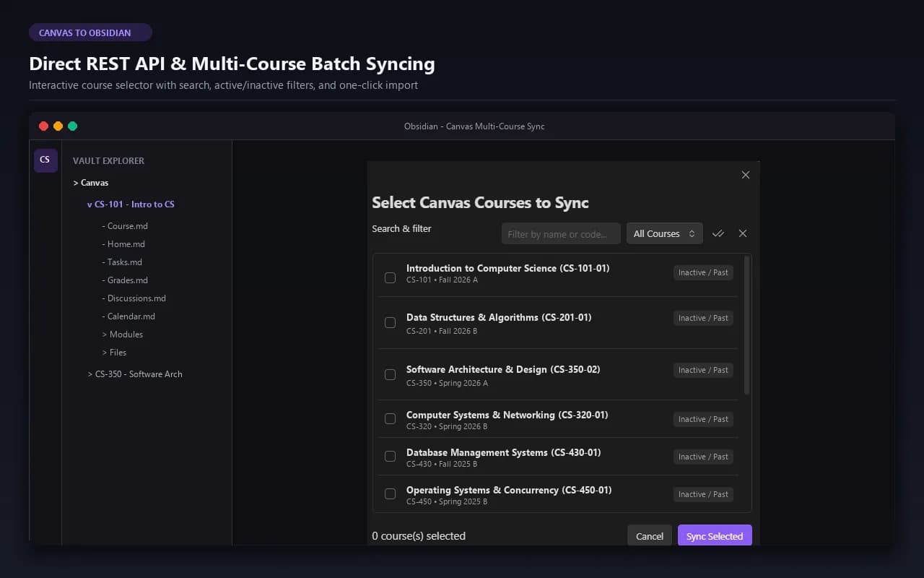
Task: Click Inactive / Past badge for CS-320-01
Action: [703, 419]
